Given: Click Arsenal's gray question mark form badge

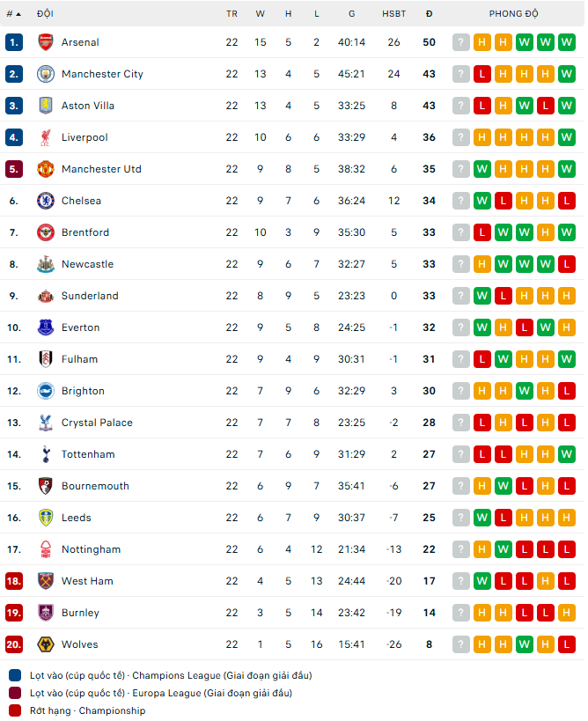Looking at the screenshot, I should (x=461, y=42).
